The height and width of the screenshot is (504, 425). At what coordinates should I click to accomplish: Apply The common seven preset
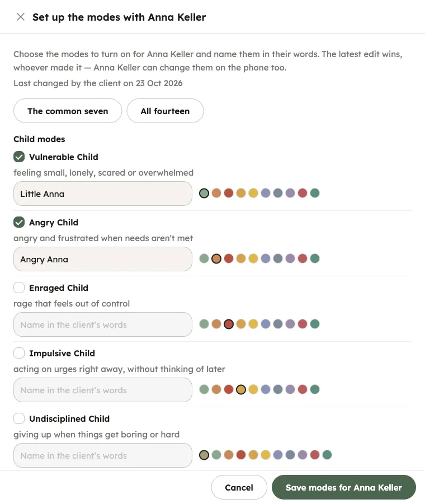click(x=68, y=111)
